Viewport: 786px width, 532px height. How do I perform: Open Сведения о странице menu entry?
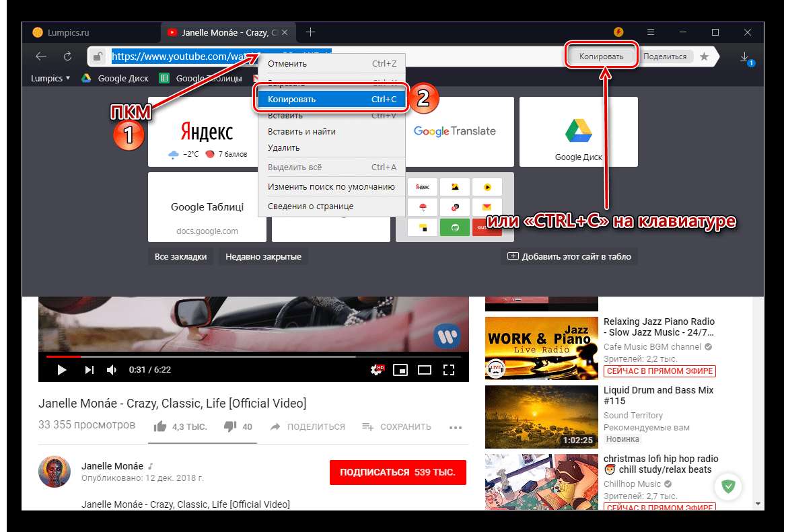331,206
